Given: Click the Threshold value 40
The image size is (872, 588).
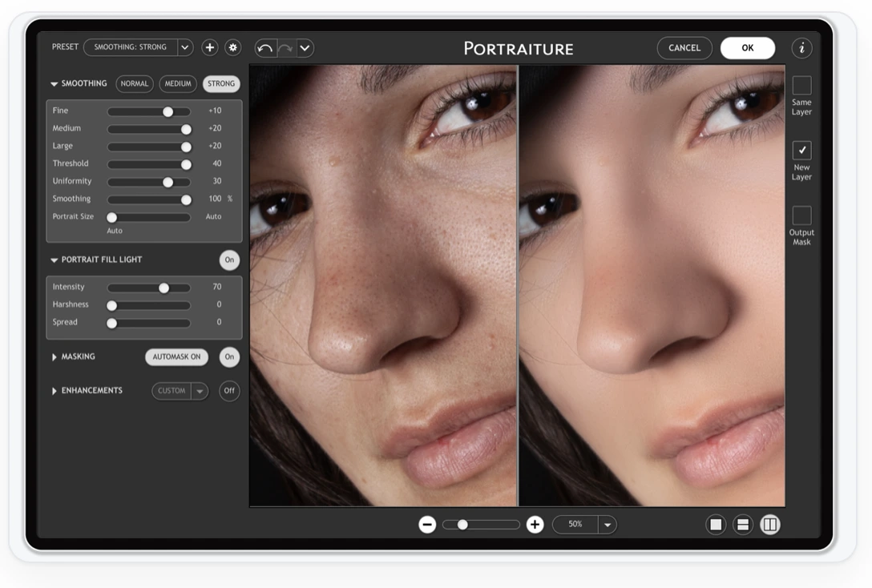Looking at the screenshot, I should (x=217, y=163).
